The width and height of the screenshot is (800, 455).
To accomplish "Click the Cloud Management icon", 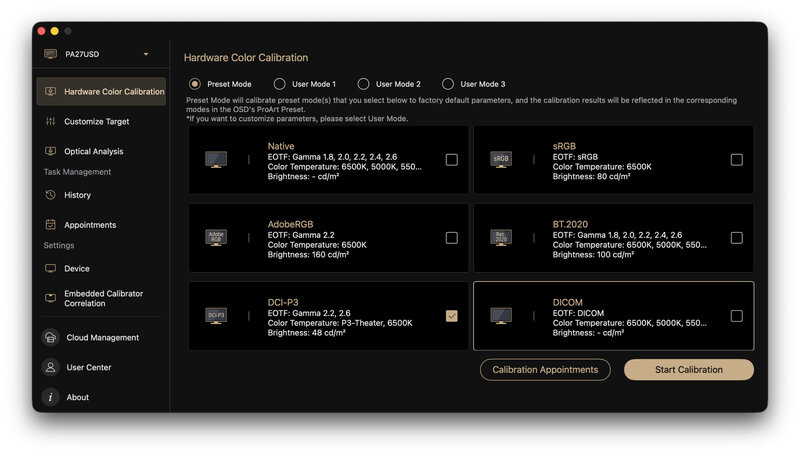I will tap(50, 337).
